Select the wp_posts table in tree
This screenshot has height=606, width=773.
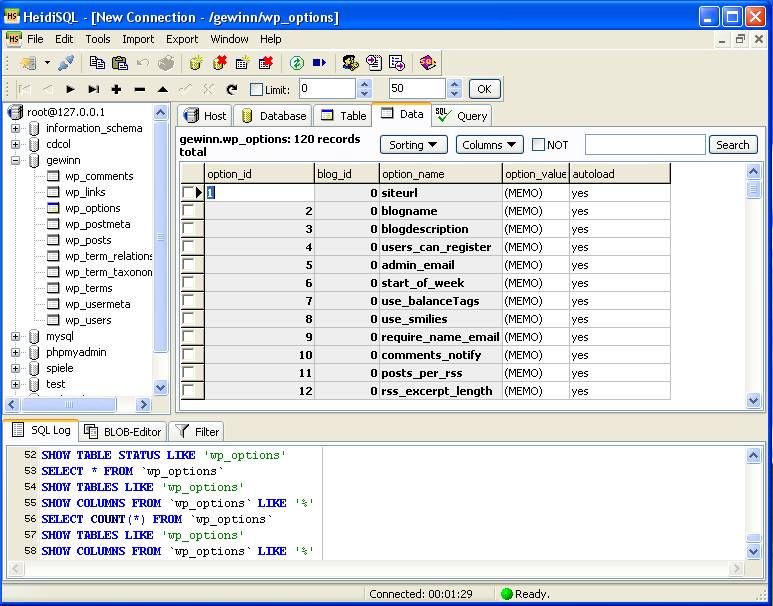(x=88, y=241)
